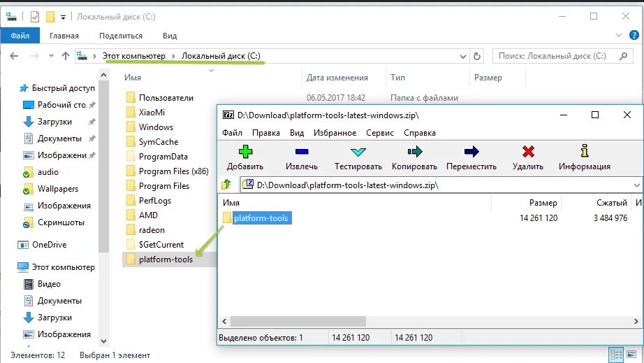This screenshot has height=363, width=644.
Task: Expand the Explorer address bar history dropdown
Action: pos(463,57)
